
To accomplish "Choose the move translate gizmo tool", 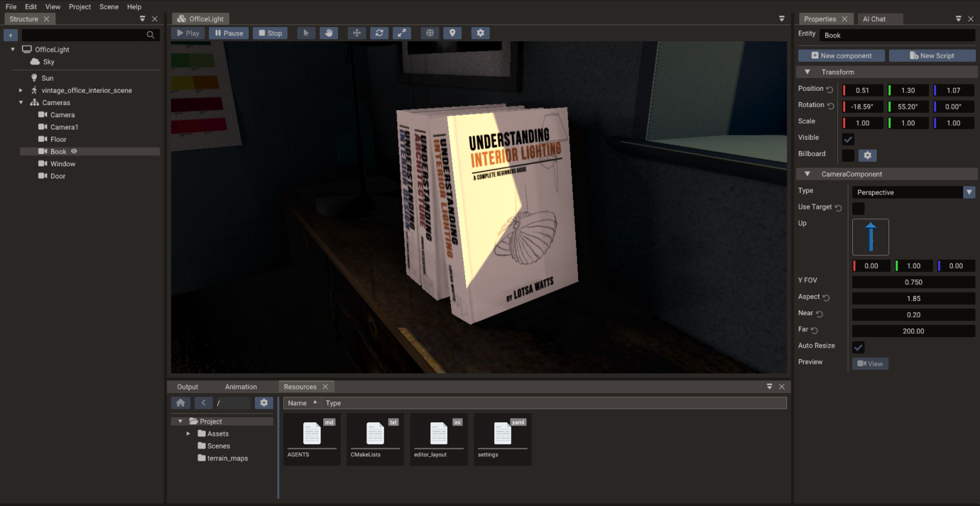I will [356, 33].
